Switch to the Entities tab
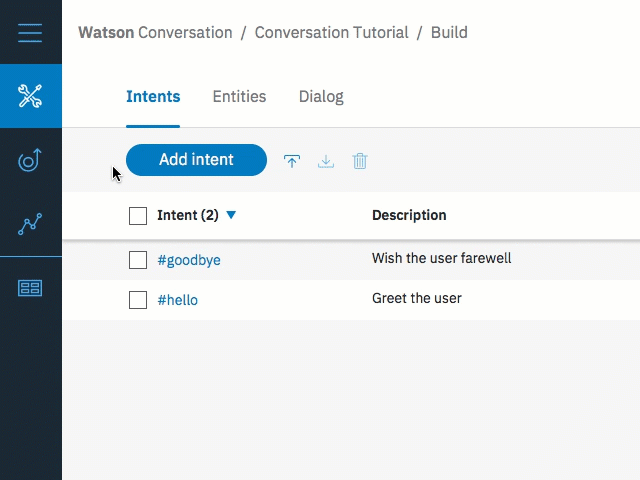Viewport: 640px width, 480px height. click(239, 97)
